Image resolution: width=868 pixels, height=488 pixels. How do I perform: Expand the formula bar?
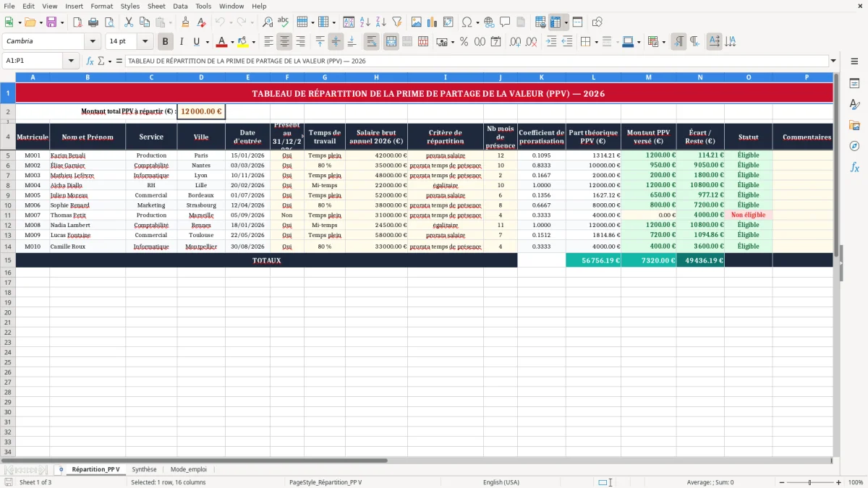pyautogui.click(x=833, y=61)
